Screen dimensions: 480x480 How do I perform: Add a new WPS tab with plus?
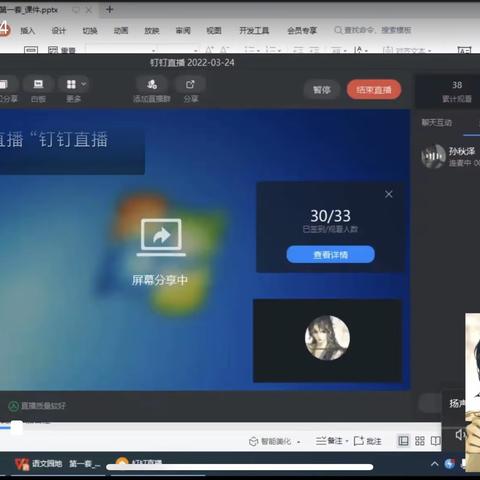point(109,10)
